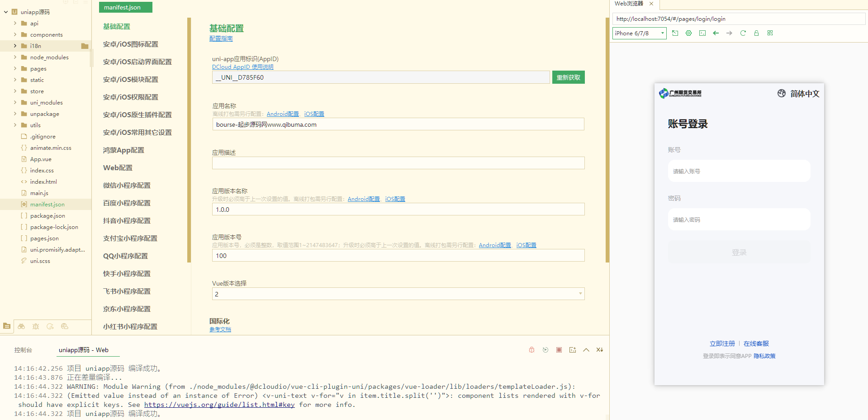Click the 重新获取 button for AppID
Image resolution: width=868 pixels, height=420 pixels.
pyautogui.click(x=568, y=77)
